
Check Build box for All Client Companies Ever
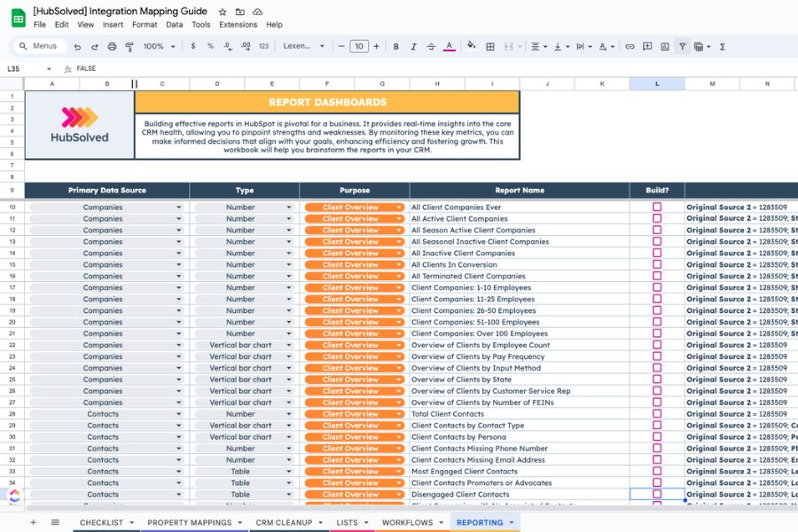tap(657, 207)
